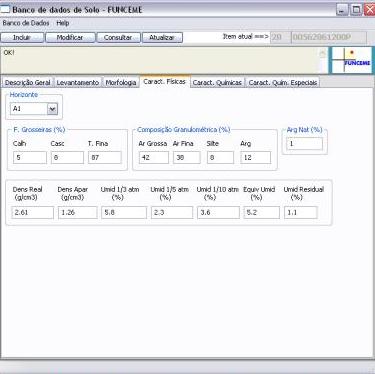Minimize the Banco de dados window
The image size is (375, 374).
click(x=342, y=10)
